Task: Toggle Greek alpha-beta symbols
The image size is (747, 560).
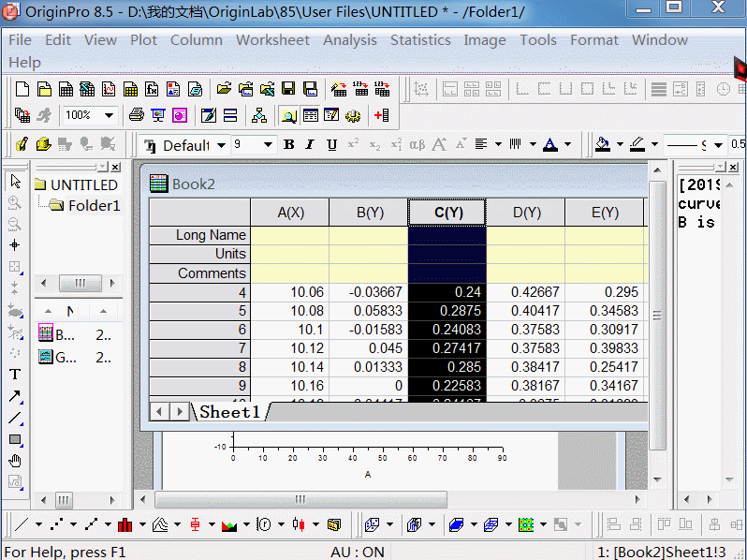Action: pyautogui.click(x=417, y=144)
